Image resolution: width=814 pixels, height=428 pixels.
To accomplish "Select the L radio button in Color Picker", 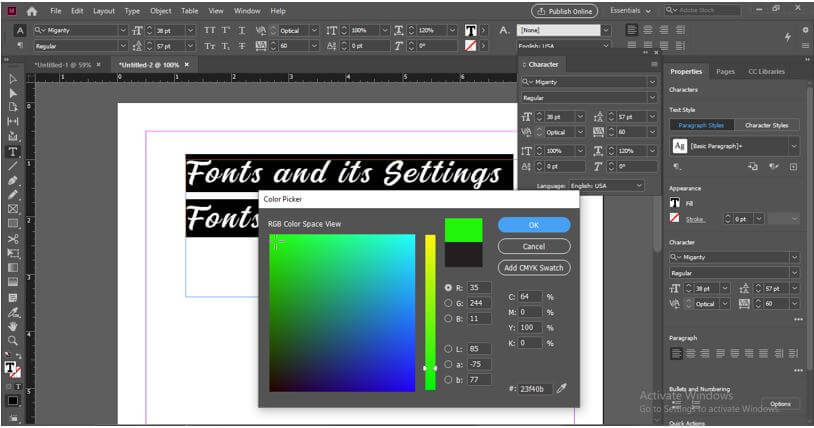I will click(x=447, y=349).
